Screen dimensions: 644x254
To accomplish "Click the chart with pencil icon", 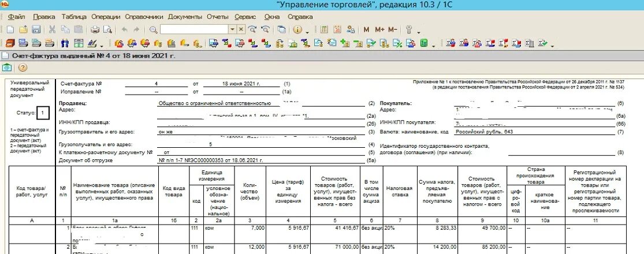I will [x=92, y=43].
